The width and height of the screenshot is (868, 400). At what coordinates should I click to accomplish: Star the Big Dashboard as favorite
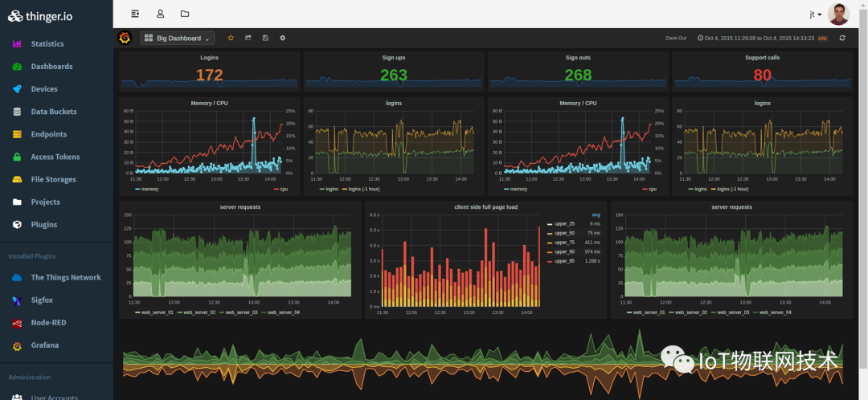[x=231, y=38]
